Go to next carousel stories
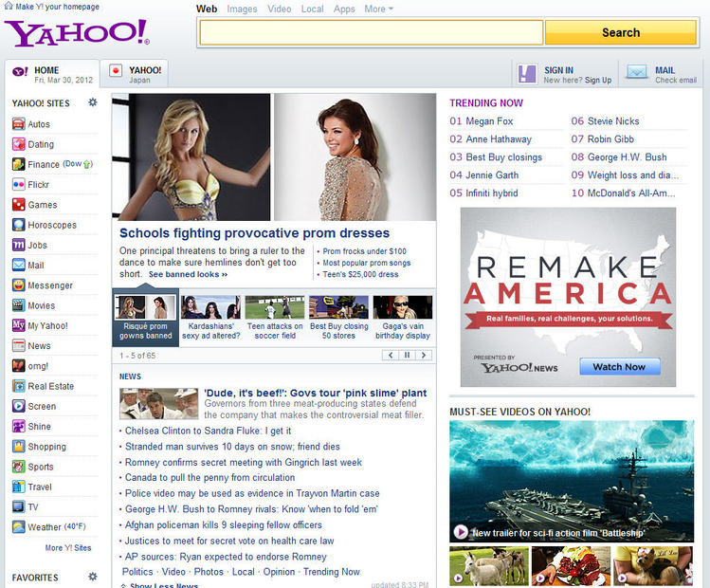 (424, 355)
